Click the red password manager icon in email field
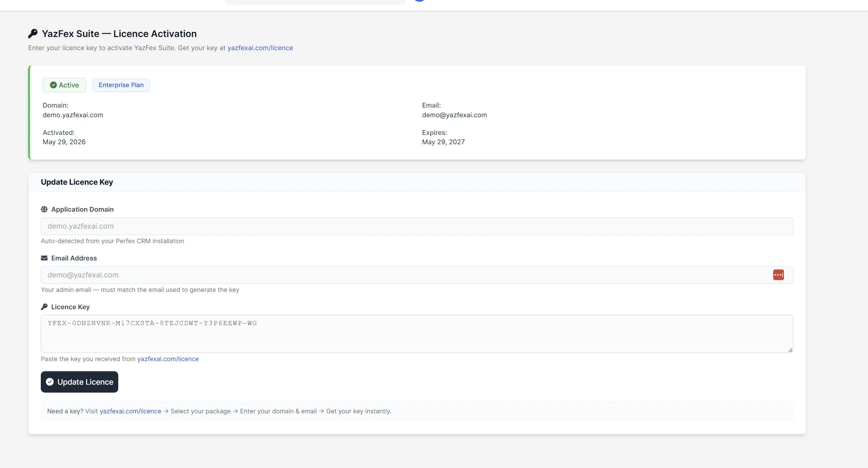 coord(778,275)
